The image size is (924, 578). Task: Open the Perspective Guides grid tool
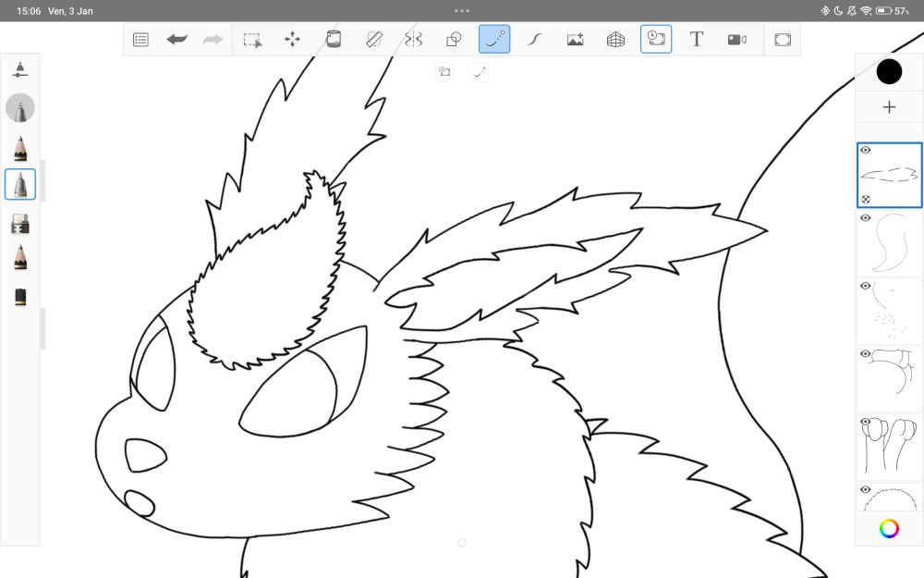(615, 40)
